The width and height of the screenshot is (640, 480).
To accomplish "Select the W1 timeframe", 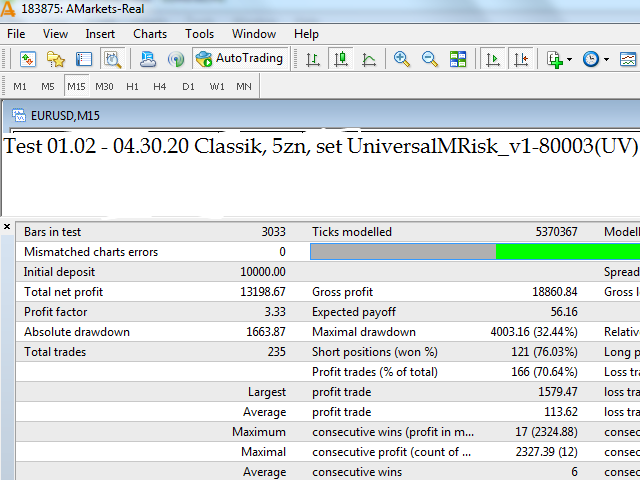I will (x=217, y=87).
